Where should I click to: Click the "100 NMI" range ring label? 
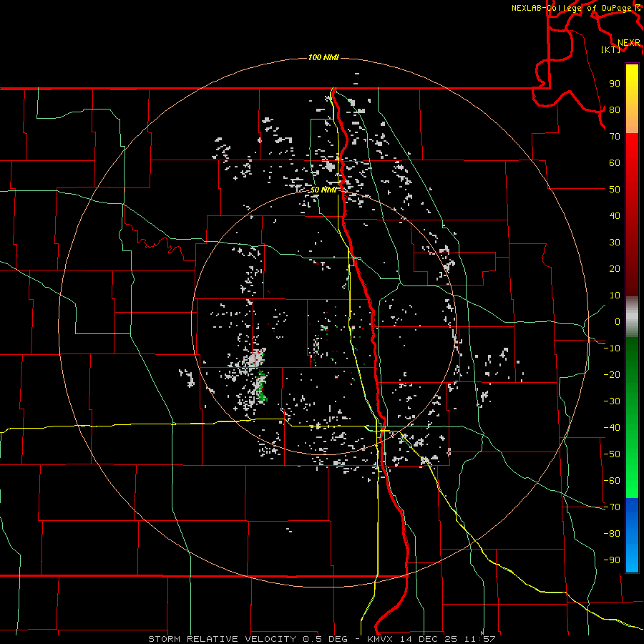tap(323, 57)
